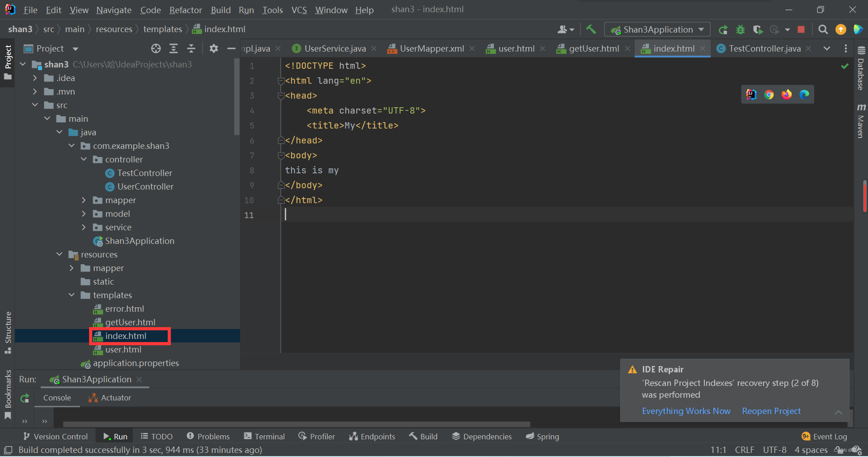Open the Navigate menu

pyautogui.click(x=114, y=10)
